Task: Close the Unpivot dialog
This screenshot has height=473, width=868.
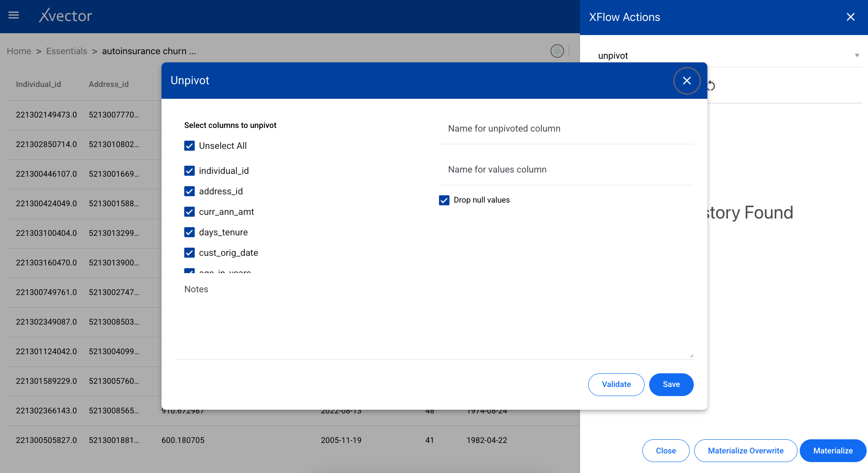Action: click(686, 81)
